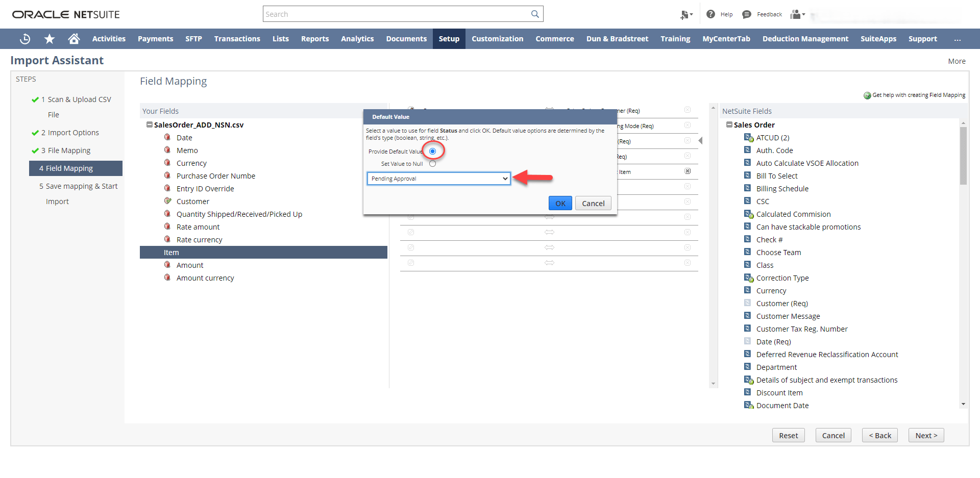This screenshot has width=980, height=478.
Task: Click the Details of subject and exempt transactions icon
Action: pyautogui.click(x=748, y=380)
